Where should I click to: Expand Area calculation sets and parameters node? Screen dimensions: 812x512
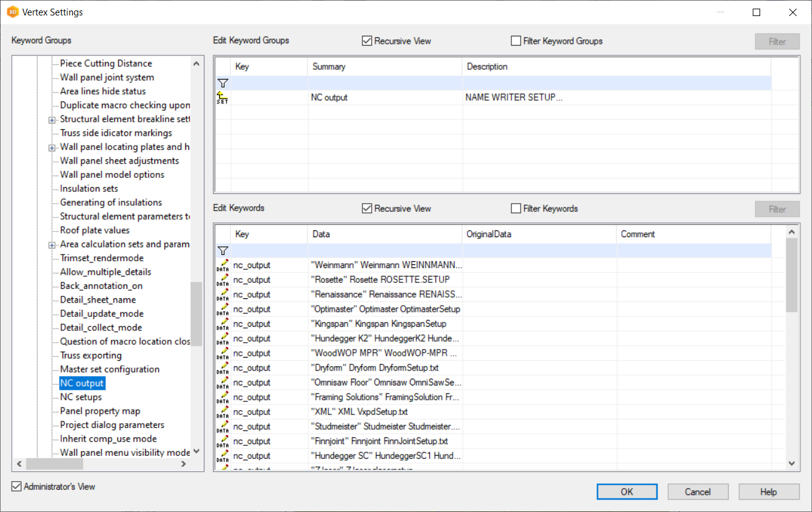coord(52,245)
